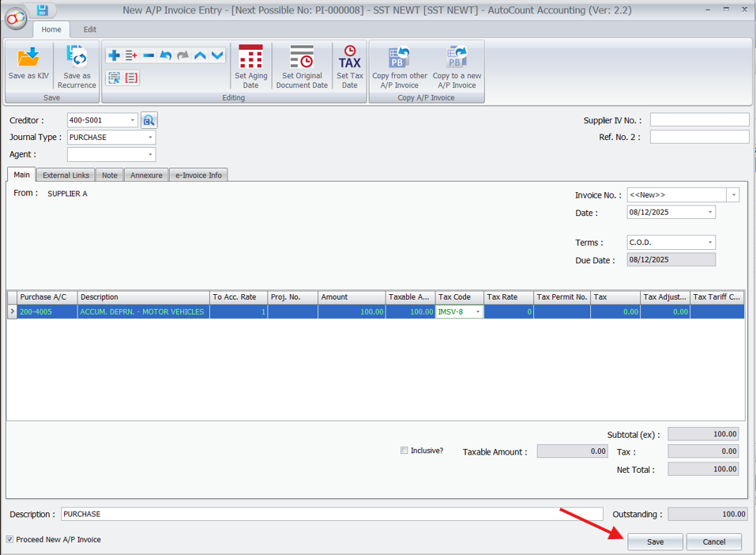Switch to the Edit ribbon tab
The width and height of the screenshot is (756, 555).
click(89, 29)
